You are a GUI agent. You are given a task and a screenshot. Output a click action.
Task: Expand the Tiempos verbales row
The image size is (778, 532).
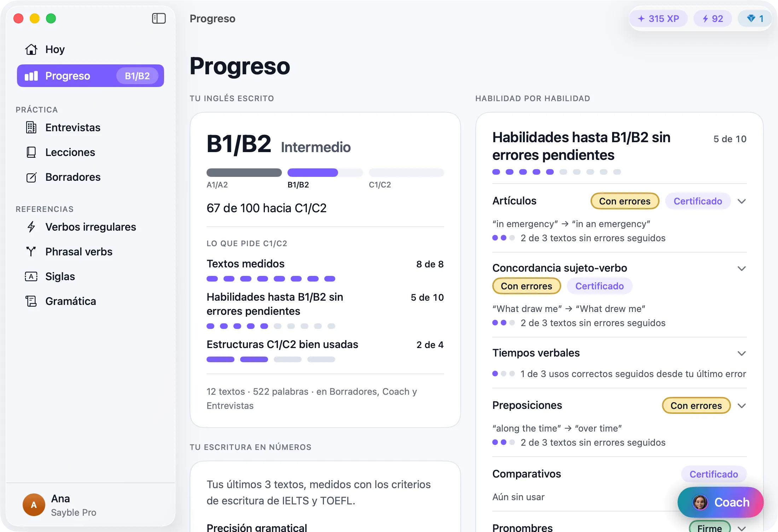point(742,353)
